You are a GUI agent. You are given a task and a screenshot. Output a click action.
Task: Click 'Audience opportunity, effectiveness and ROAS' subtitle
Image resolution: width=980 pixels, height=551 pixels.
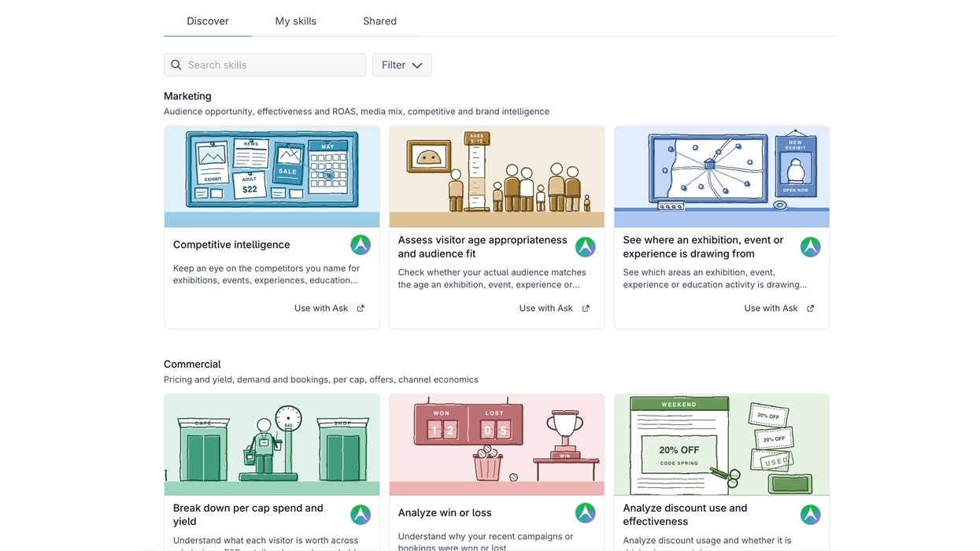(x=357, y=112)
